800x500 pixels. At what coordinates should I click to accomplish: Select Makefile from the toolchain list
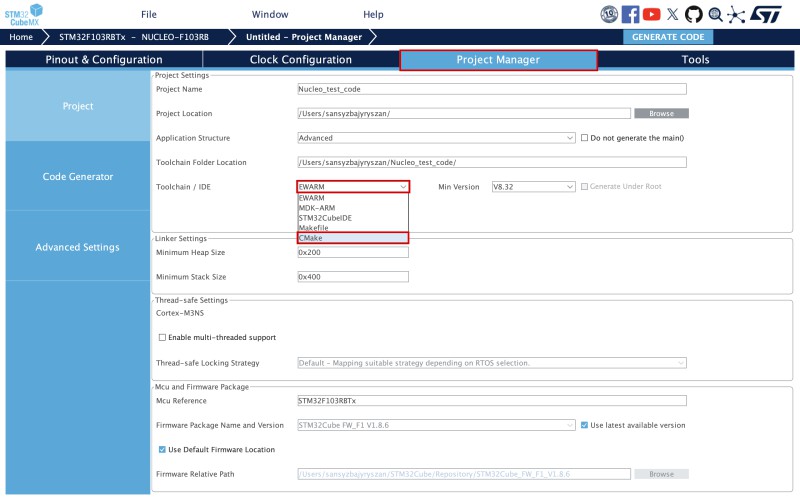[353, 228]
